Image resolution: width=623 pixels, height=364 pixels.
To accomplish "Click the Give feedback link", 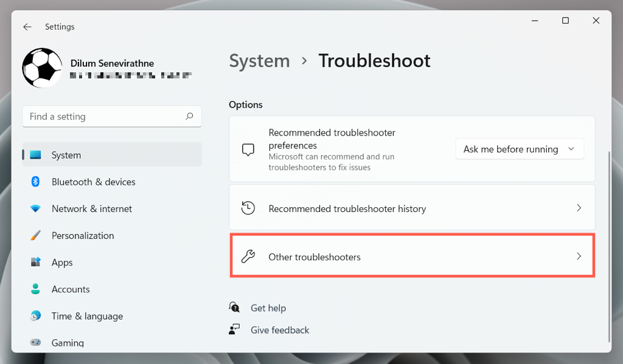I will [280, 330].
